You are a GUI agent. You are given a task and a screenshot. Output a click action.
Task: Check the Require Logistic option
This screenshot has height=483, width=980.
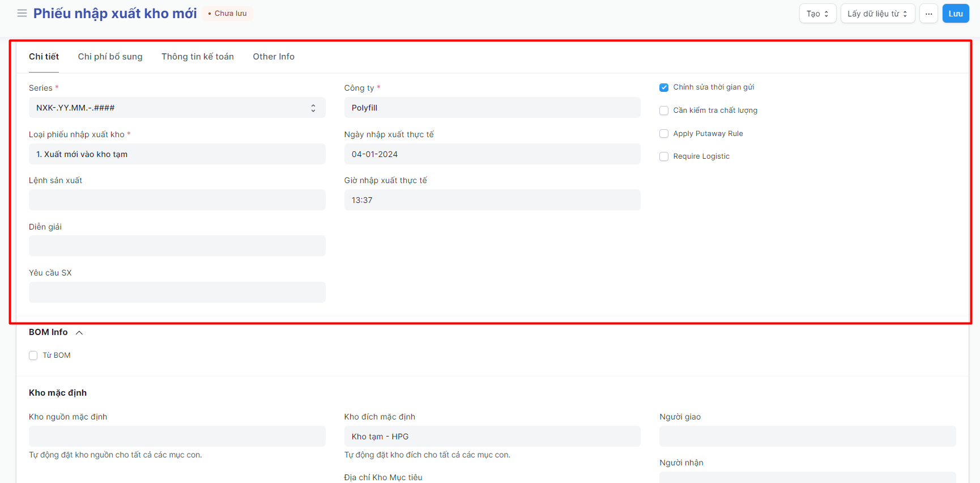click(x=664, y=156)
